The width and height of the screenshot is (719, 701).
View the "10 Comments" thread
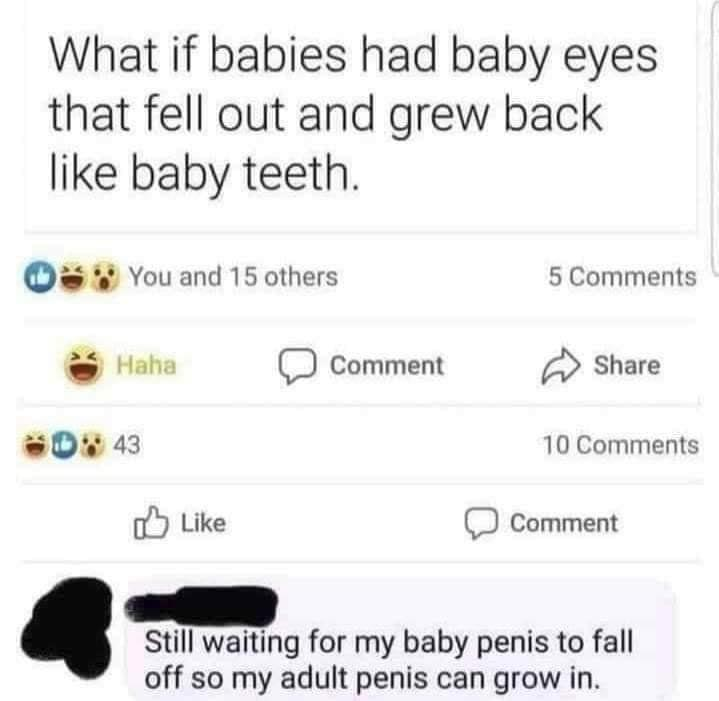click(620, 445)
